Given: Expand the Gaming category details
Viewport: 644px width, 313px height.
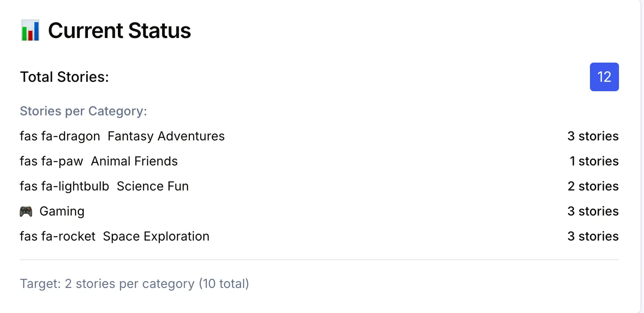Looking at the screenshot, I should 62,211.
